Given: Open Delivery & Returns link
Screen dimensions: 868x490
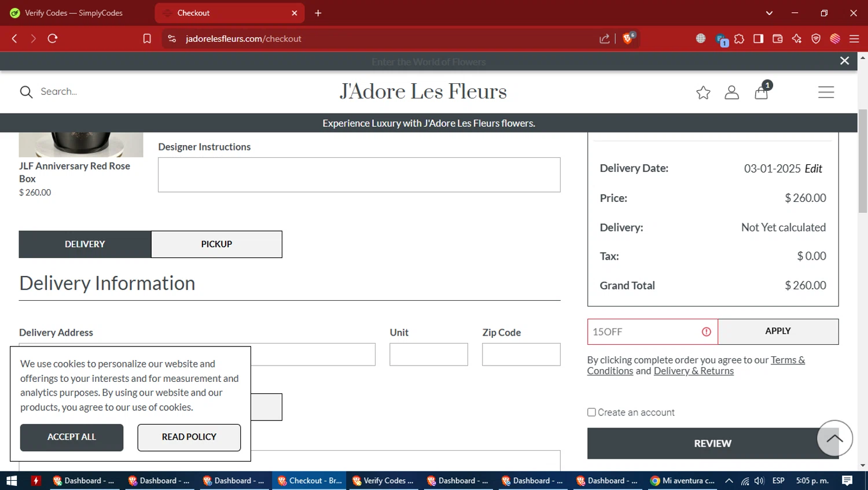Looking at the screenshot, I should tap(694, 371).
